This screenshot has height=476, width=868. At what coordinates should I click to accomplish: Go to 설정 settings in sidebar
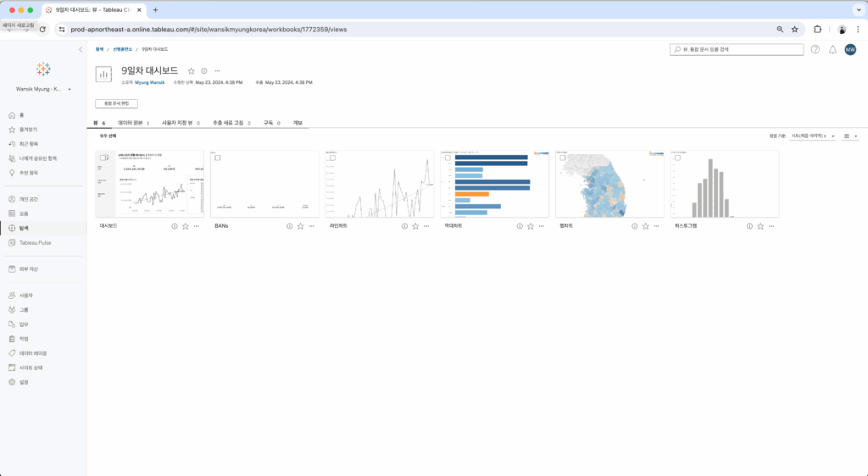(24, 382)
